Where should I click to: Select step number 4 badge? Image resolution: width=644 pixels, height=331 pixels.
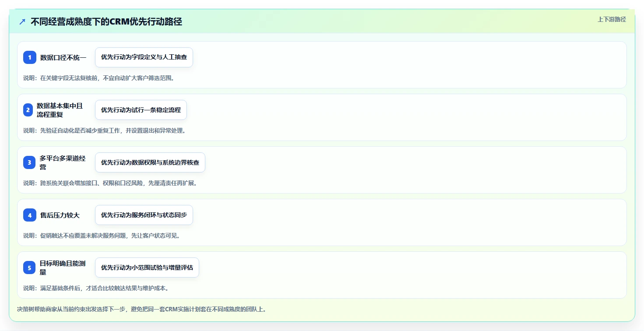pyautogui.click(x=30, y=215)
